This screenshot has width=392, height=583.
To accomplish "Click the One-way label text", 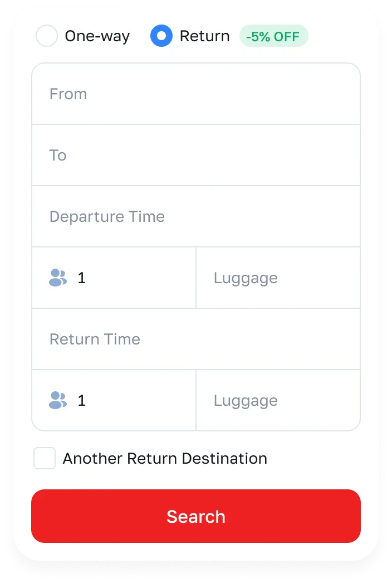I will [x=97, y=36].
